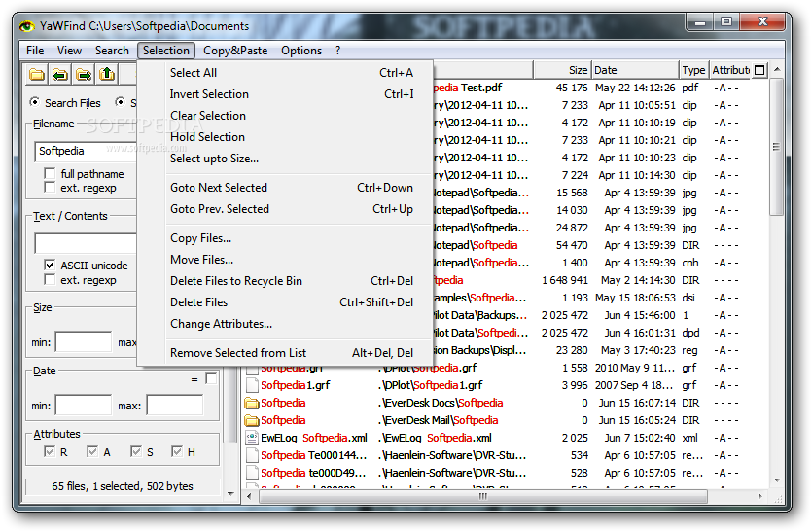This screenshot has height=532, width=812.
Task: Choose Select All from menu
Action: [285, 73]
